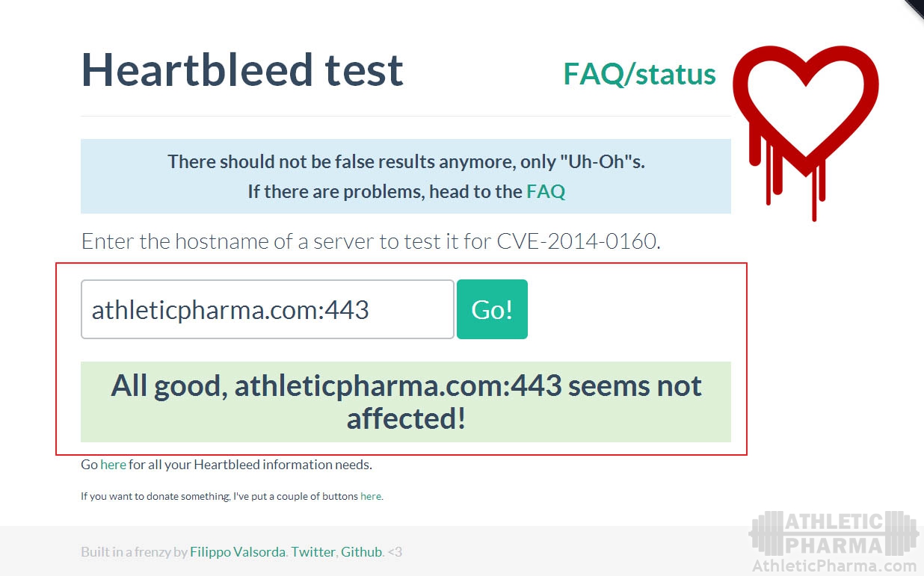Open the Twitter link in the footer
Image resolution: width=924 pixels, height=576 pixels.
tap(313, 552)
